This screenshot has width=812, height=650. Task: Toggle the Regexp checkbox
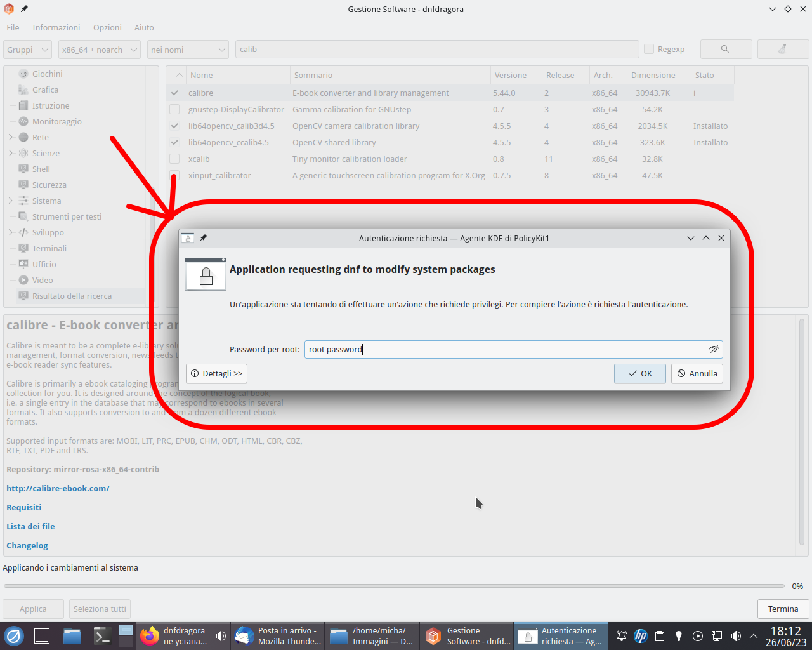pyautogui.click(x=649, y=49)
